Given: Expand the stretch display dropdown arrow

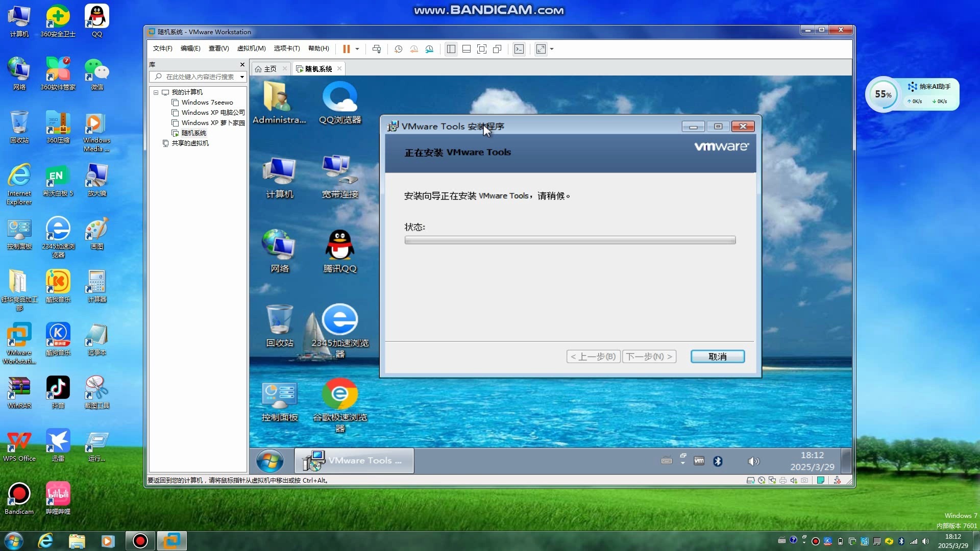Looking at the screenshot, I should click(x=552, y=49).
